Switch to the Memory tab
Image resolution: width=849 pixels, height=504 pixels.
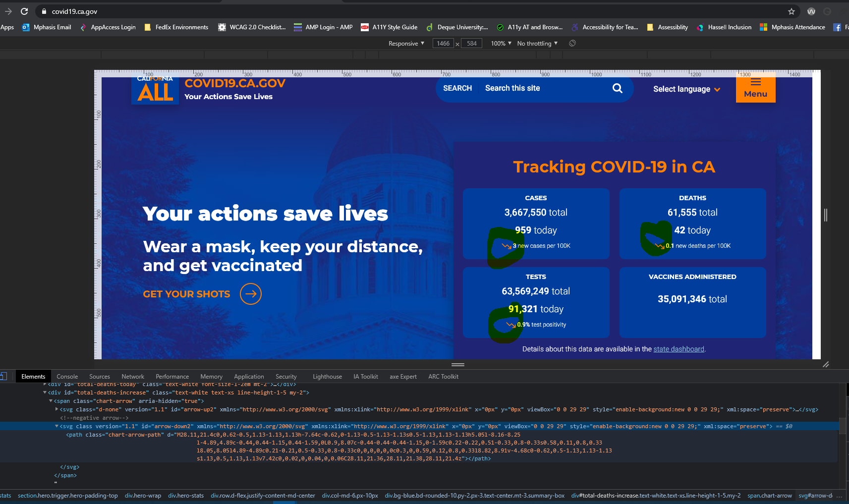(212, 377)
